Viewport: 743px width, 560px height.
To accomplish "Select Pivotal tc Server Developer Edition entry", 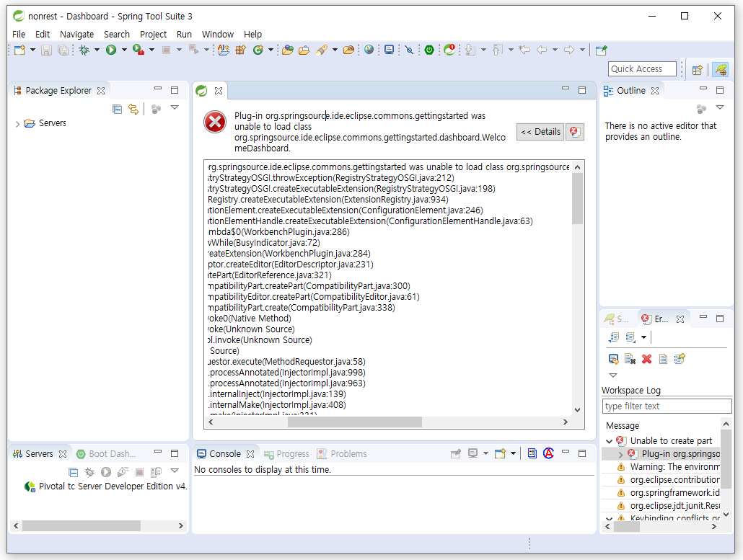I will [105, 486].
